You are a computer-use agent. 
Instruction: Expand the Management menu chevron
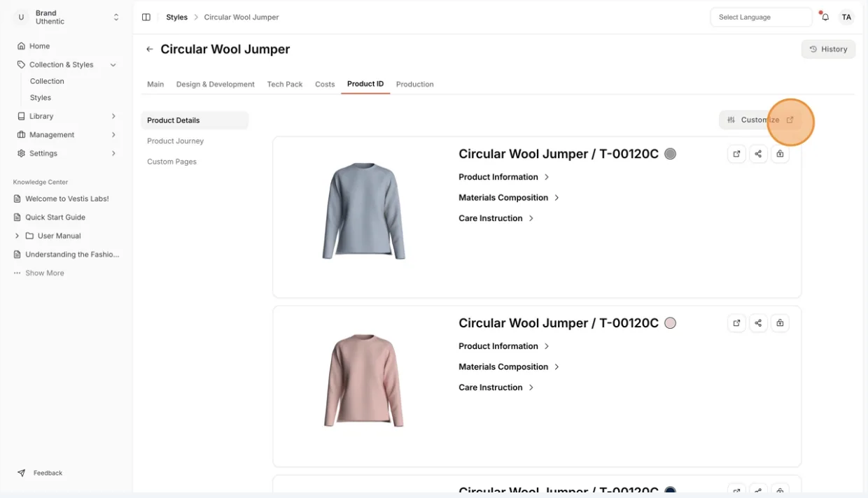click(x=113, y=134)
